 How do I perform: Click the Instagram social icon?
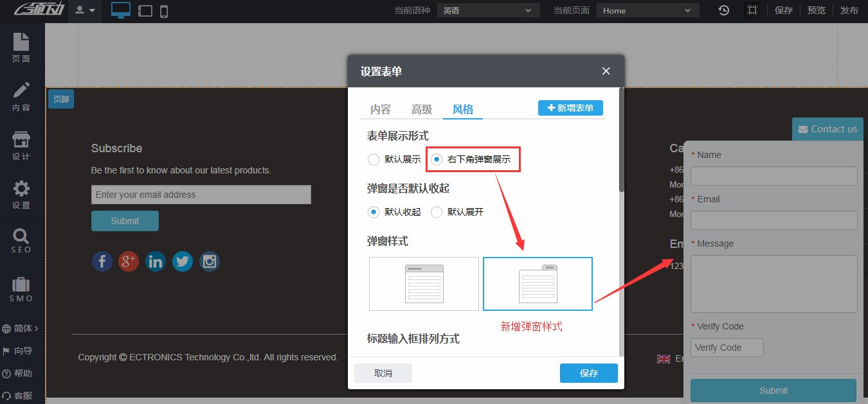[209, 261]
